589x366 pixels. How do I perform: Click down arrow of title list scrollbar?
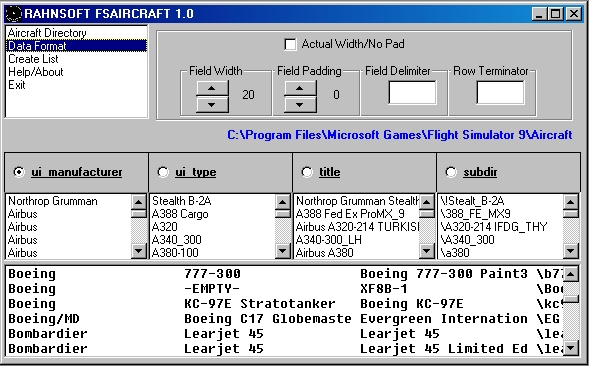tap(427, 251)
